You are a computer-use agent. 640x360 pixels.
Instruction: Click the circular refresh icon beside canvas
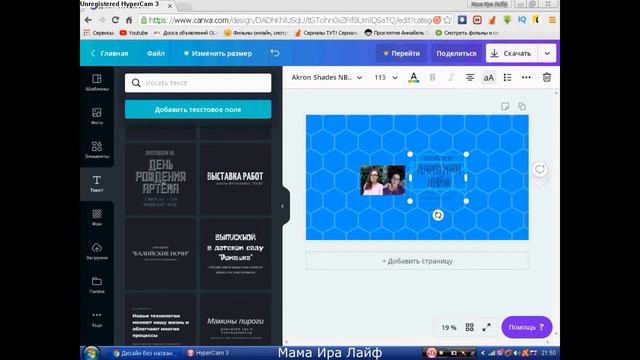click(x=540, y=169)
